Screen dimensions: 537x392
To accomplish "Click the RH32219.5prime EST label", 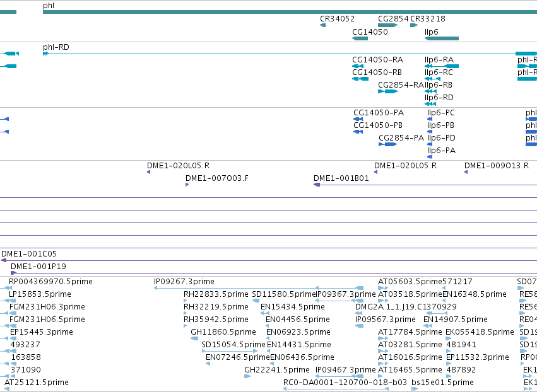I will tap(216, 307).
